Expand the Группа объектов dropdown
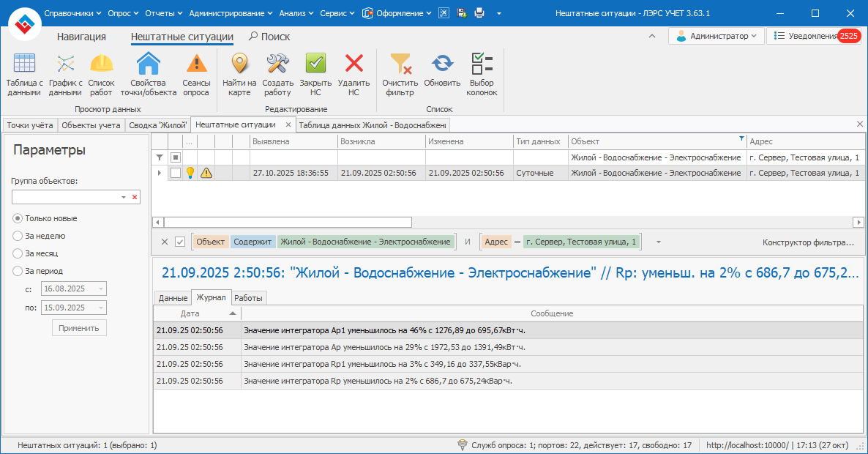Screen dimensions: 868x454 [124, 198]
